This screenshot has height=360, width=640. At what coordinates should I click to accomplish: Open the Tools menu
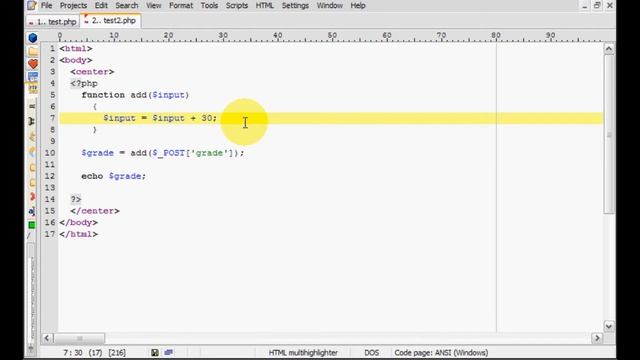tap(209, 6)
